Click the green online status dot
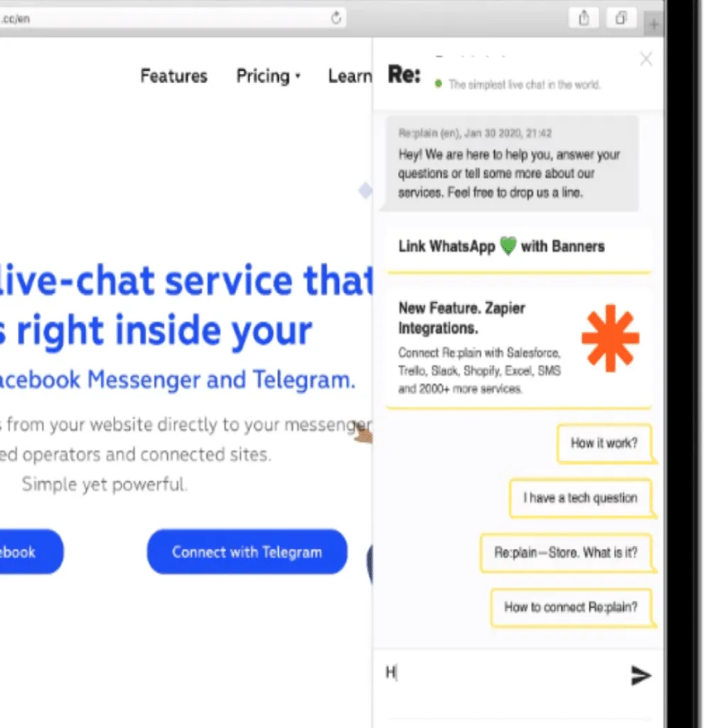 pyautogui.click(x=438, y=84)
